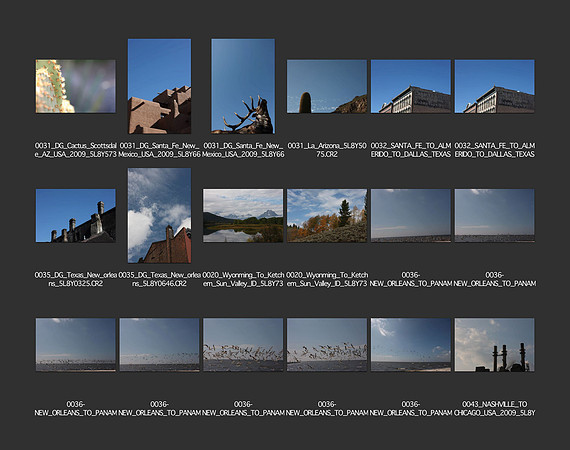Select the mountain lake reflection thumbnail
570x450 pixels.
click(243, 216)
